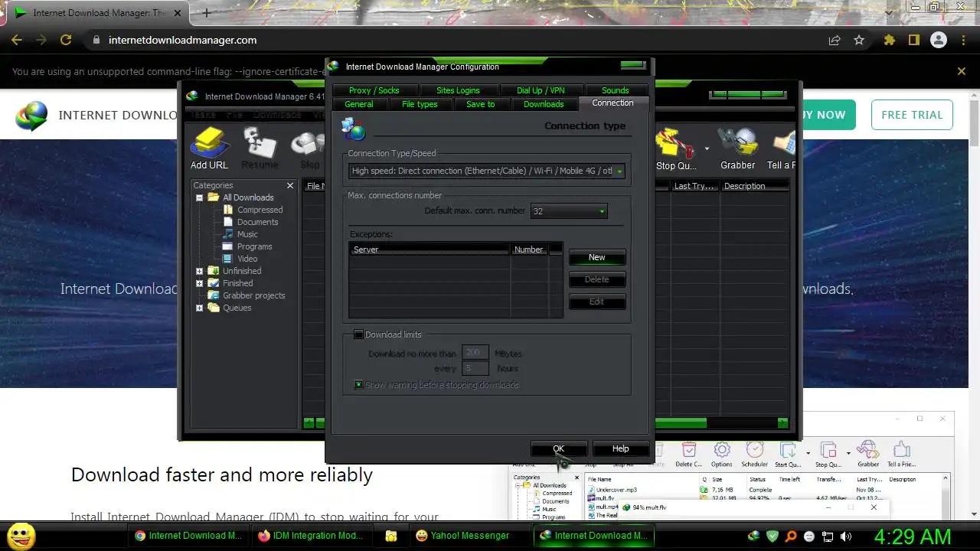Click the network tray icon
980x551 pixels.
[828, 536]
